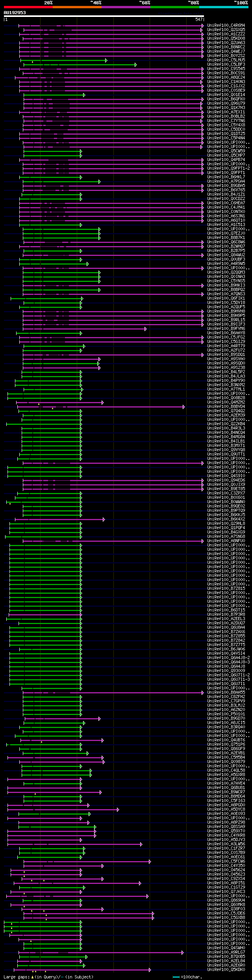Select the UniRef100_A7PGA4 label

(226, 182)
